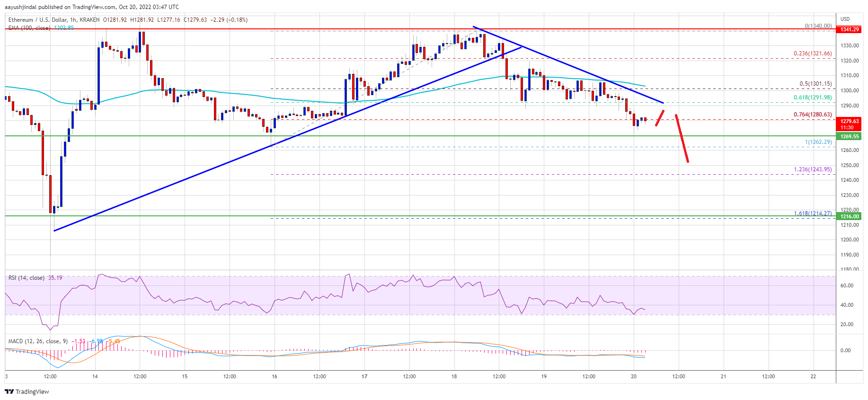Click date 18 on the time axis

[454, 376]
